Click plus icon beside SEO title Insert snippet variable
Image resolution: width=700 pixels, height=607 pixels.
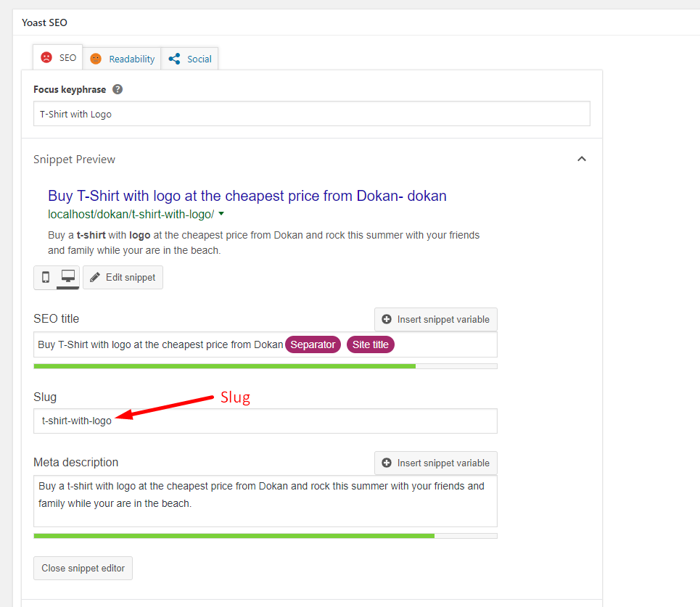[x=387, y=320]
